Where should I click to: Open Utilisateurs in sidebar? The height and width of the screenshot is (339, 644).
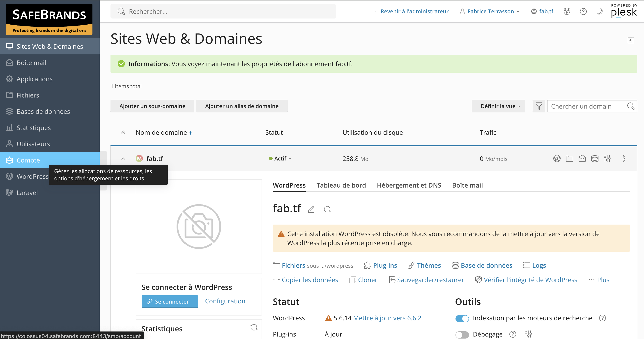click(50, 144)
